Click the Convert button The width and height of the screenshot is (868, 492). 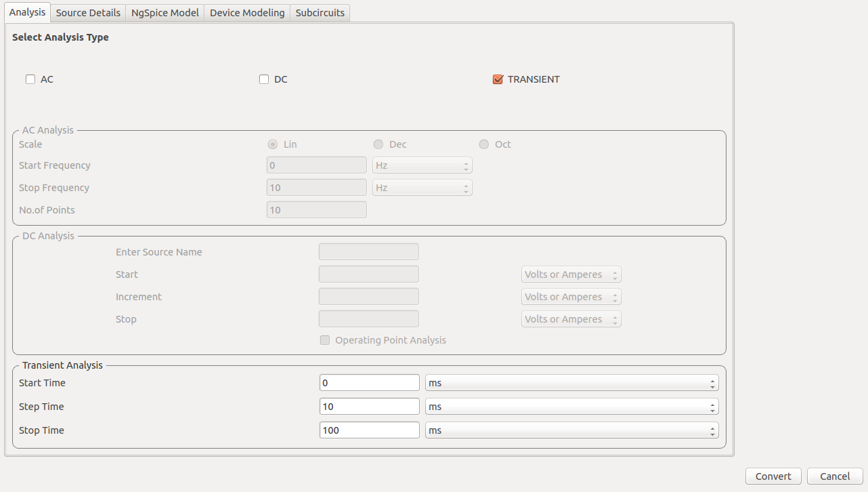click(773, 476)
